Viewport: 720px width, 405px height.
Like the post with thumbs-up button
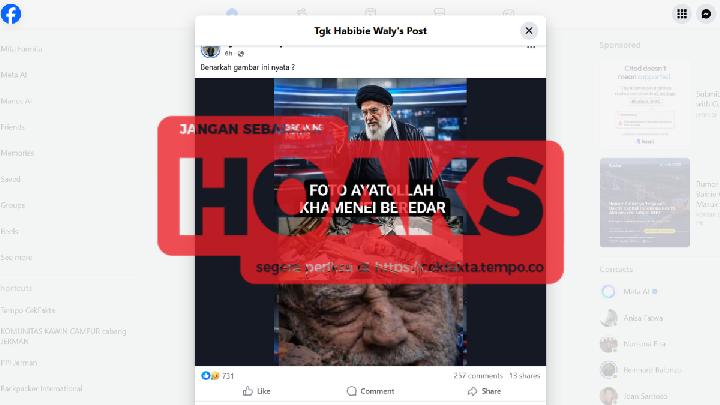[257, 391]
